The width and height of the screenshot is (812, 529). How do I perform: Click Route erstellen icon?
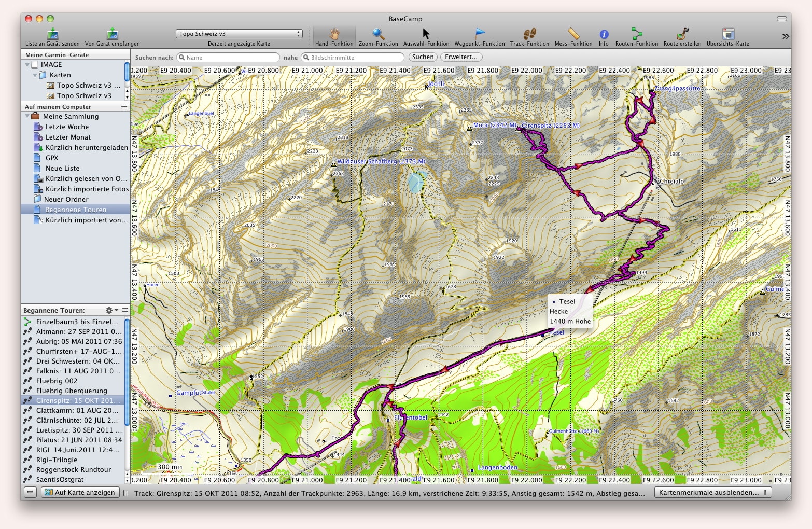pos(682,34)
